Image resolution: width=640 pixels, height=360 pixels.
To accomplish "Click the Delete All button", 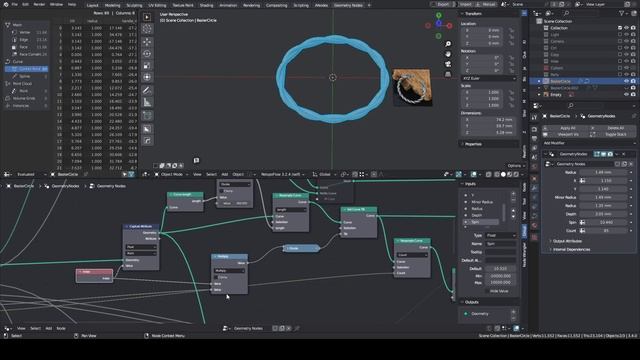I will [x=616, y=128].
